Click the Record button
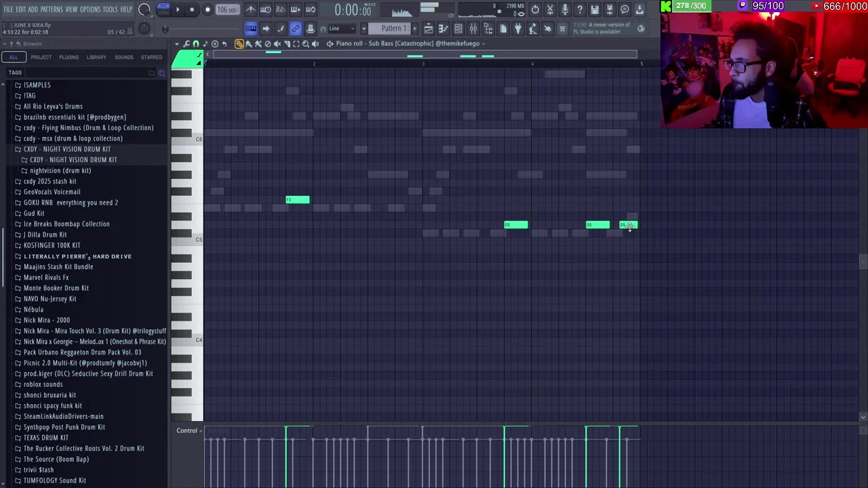The height and width of the screenshot is (488, 868). click(x=208, y=9)
